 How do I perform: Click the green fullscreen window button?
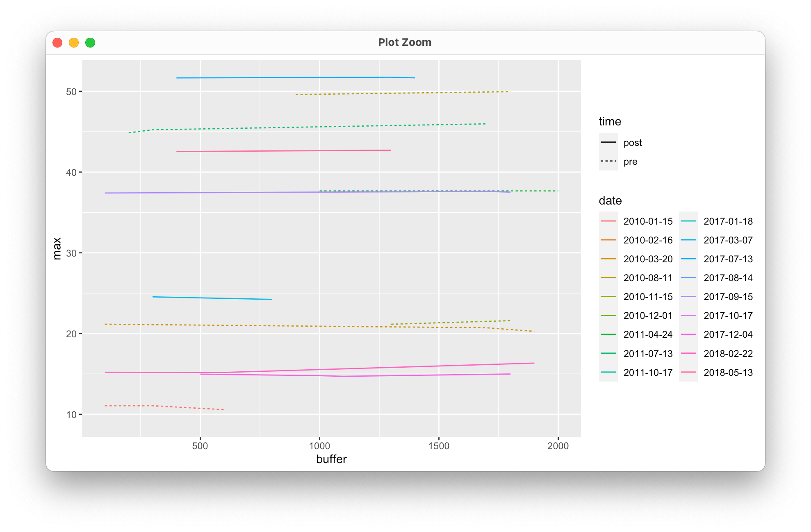click(x=90, y=43)
